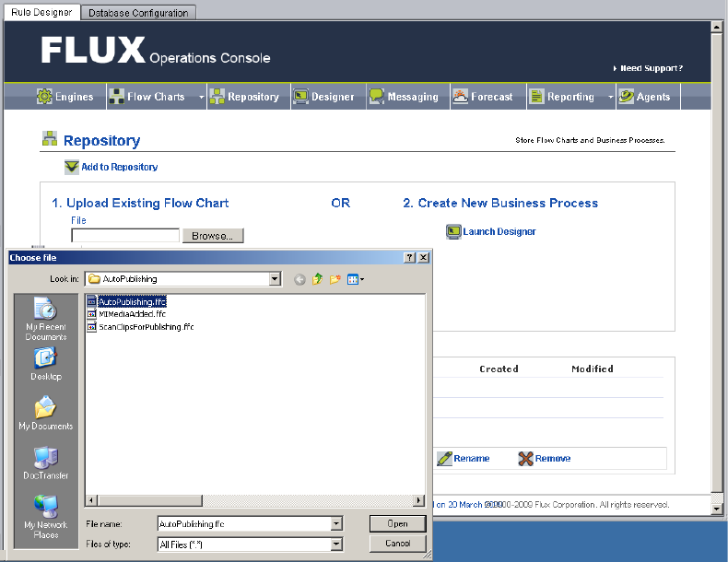Click page scrollbar down arrow

tap(716, 509)
